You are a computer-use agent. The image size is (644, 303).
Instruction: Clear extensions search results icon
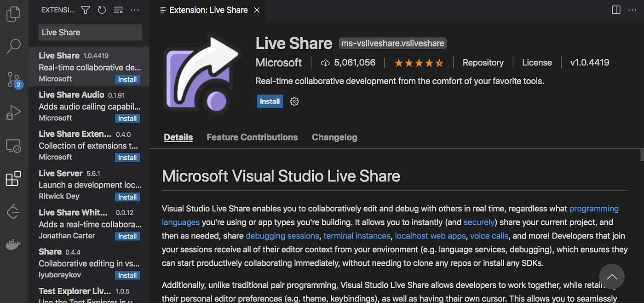[118, 10]
